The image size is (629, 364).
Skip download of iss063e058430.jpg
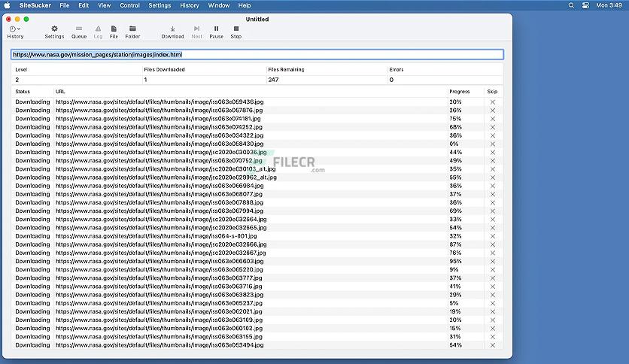(x=493, y=144)
